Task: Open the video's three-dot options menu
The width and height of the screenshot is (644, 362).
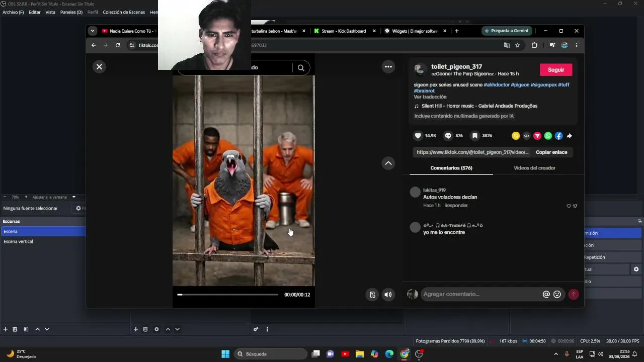Action: click(x=388, y=66)
